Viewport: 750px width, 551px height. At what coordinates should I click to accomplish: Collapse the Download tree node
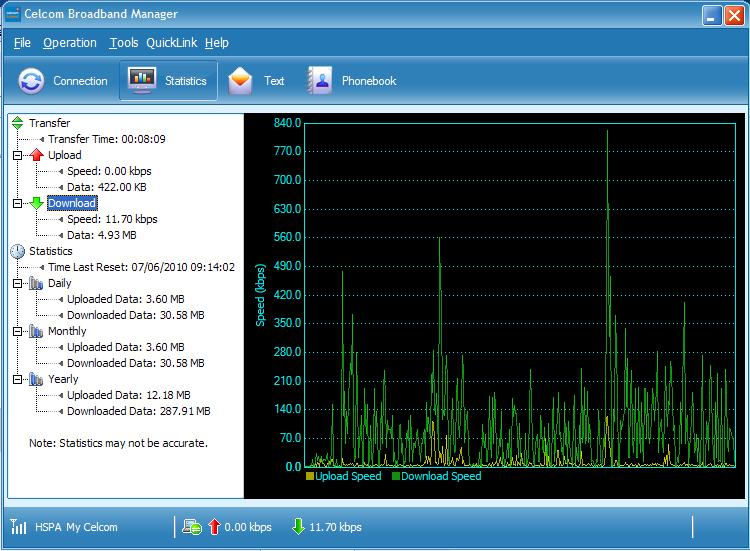18,203
